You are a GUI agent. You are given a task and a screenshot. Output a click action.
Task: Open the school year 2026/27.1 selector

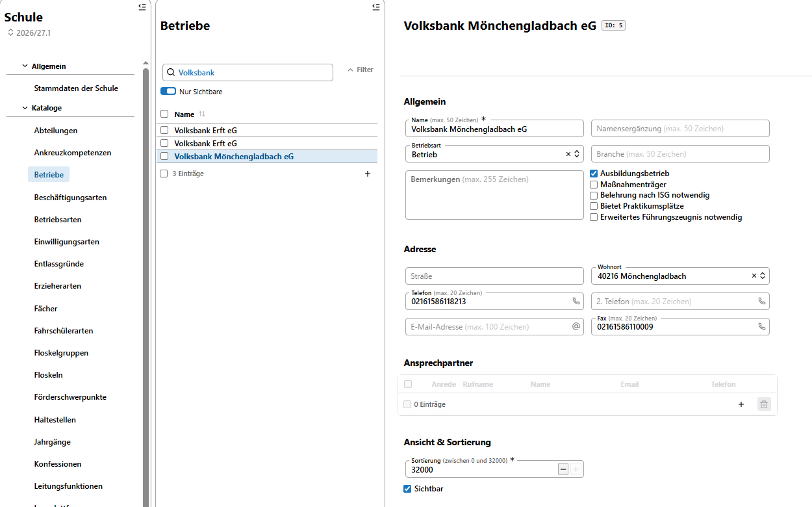(x=29, y=32)
